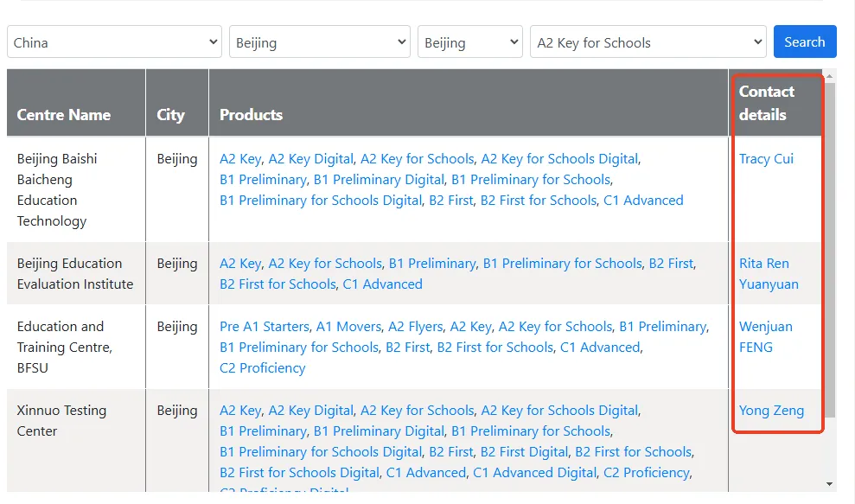Open Tracy Cui contact details
This screenshot has height=504, width=855.
click(x=766, y=159)
